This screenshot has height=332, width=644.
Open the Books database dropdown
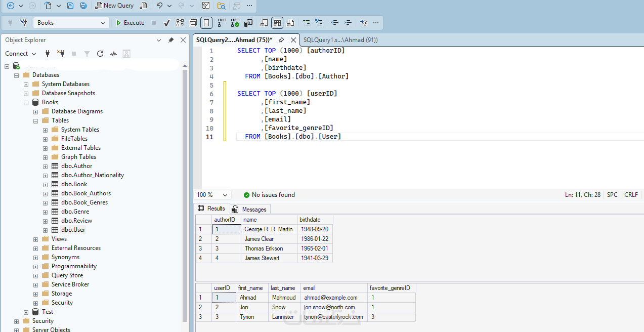(103, 23)
